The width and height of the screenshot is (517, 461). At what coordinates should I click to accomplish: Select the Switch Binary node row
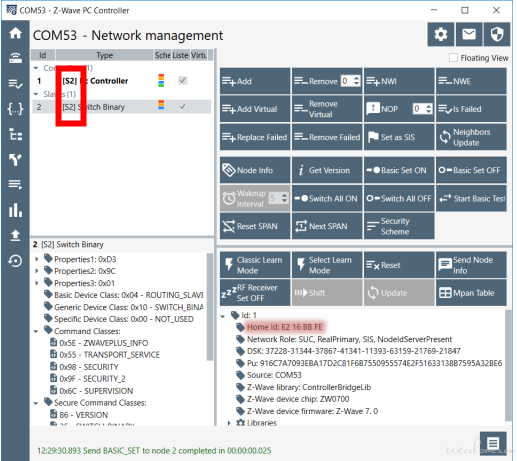pos(122,107)
